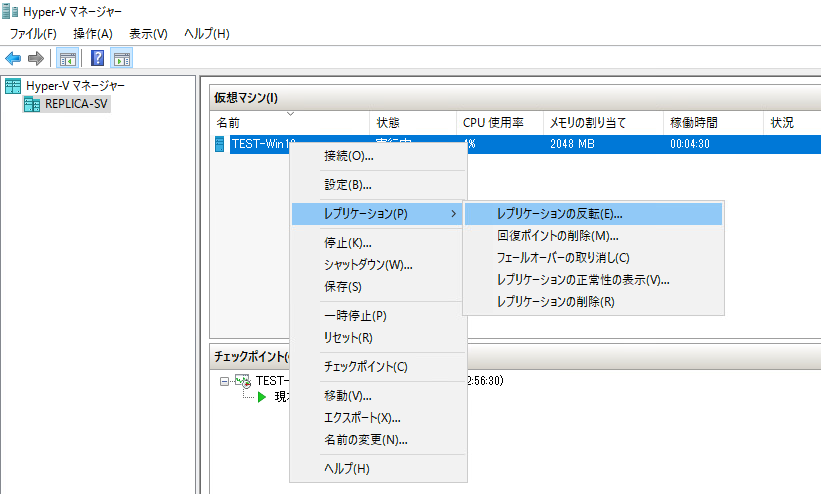Sort by the CPU 使用率 column header
Image resolution: width=821 pixels, height=494 pixels.
pyautogui.click(x=500, y=123)
